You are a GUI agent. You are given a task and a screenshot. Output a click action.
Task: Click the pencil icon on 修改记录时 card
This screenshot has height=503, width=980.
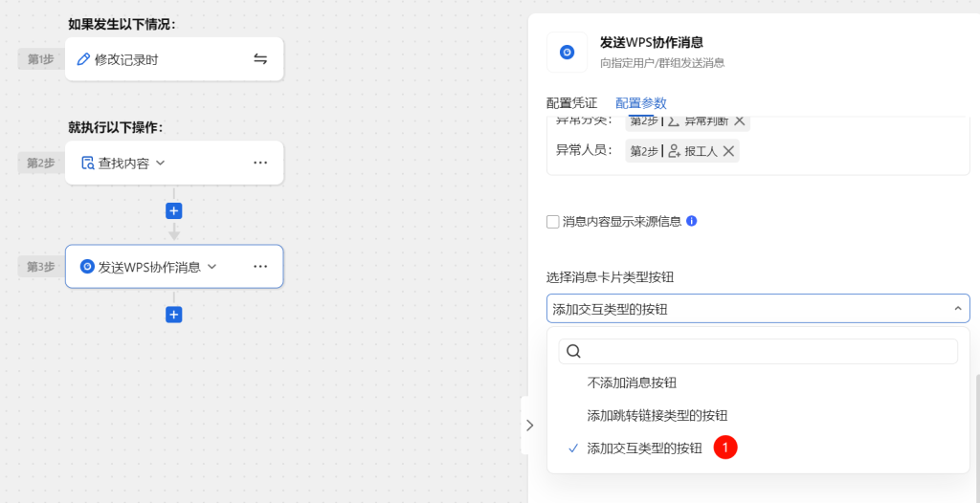coord(83,59)
